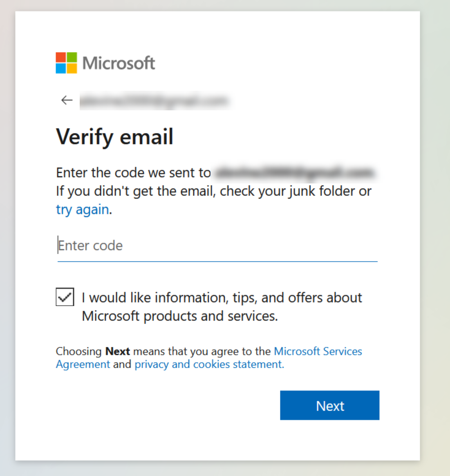
Task: Click 'Enter the code we sent to' text
Action: [133, 172]
